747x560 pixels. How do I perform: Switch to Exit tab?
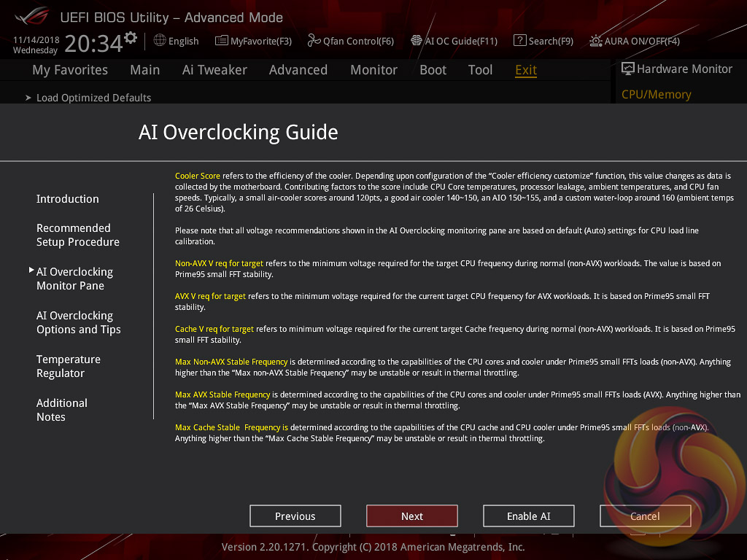click(x=526, y=70)
